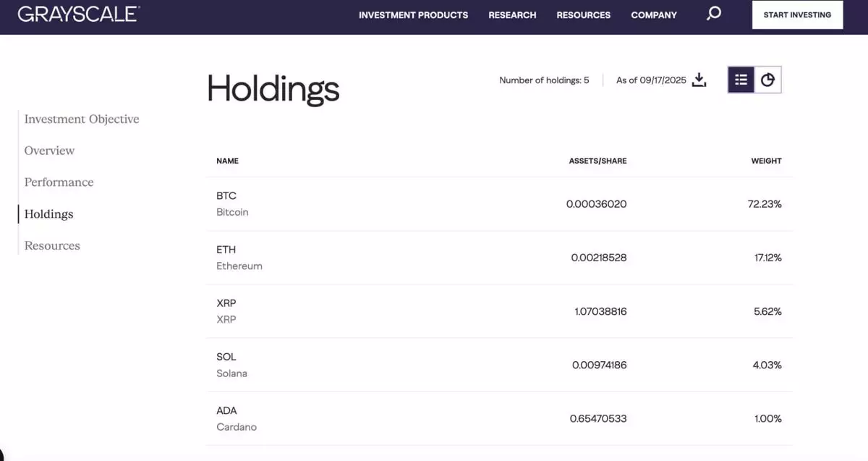The height and width of the screenshot is (461, 868).
Task: Select the BTC Bitcoin row
Action: click(x=499, y=204)
